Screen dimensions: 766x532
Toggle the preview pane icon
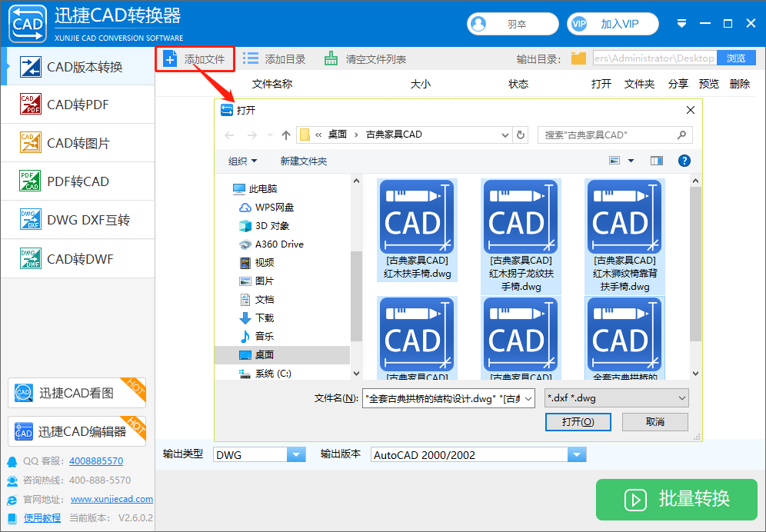click(657, 161)
